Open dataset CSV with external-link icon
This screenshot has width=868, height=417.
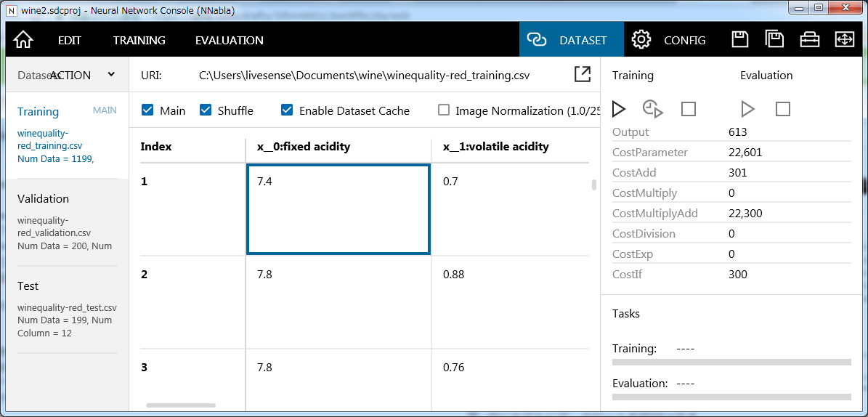(582, 74)
